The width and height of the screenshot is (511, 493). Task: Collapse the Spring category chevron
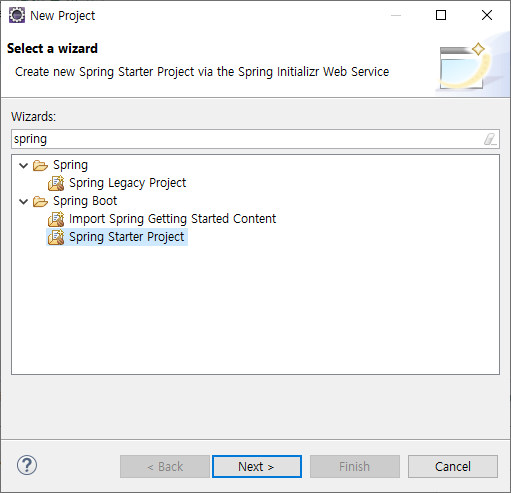click(23, 165)
